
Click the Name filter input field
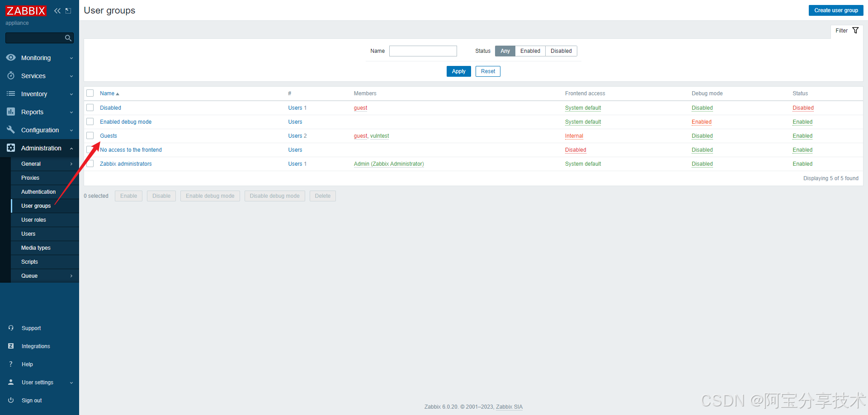coord(423,51)
